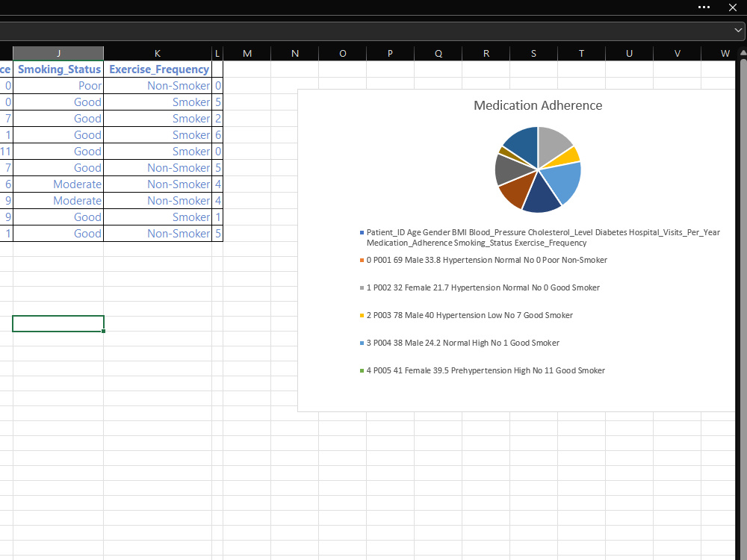Image resolution: width=747 pixels, height=560 pixels.
Task: Select column V header
Action: (x=677, y=53)
